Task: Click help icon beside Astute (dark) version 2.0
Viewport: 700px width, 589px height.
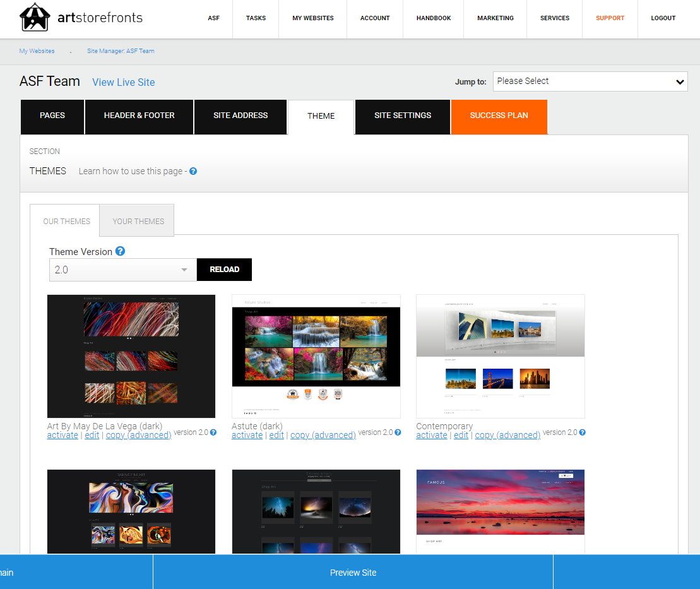Action: 397,432
